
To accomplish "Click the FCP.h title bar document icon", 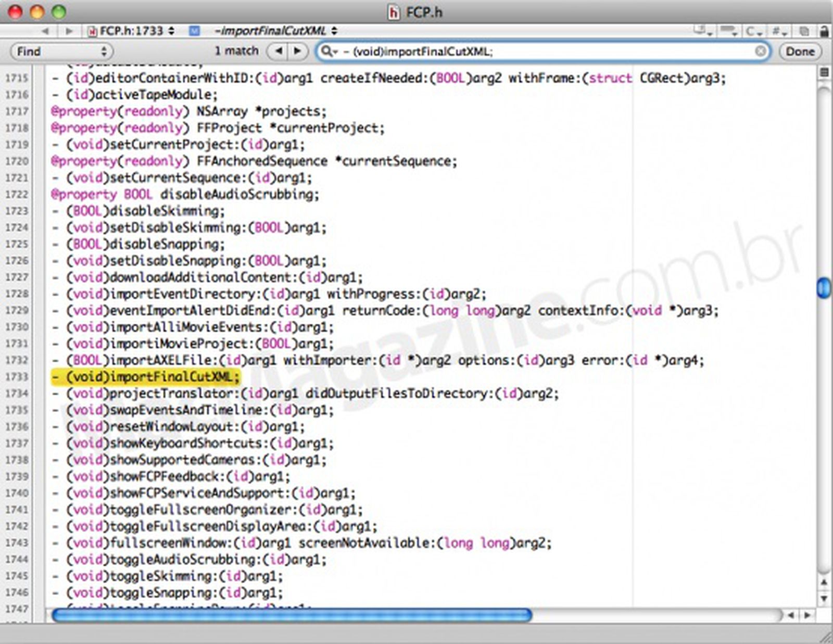I will pyautogui.click(x=394, y=11).
